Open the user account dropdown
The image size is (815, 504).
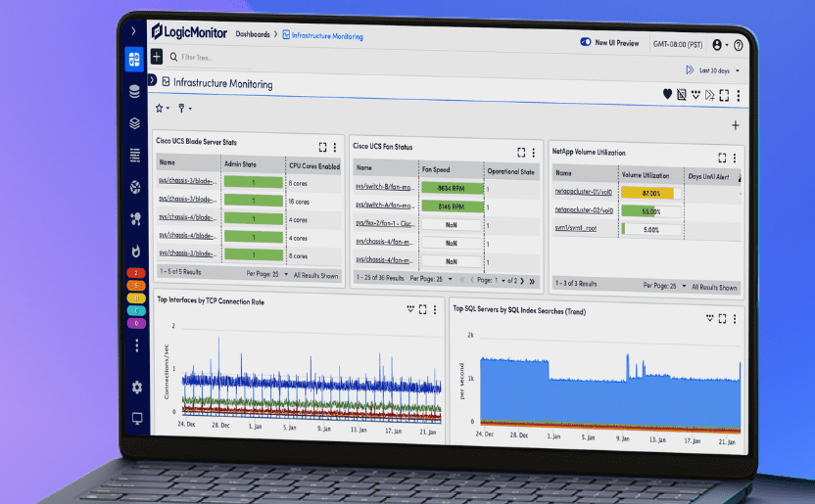[x=720, y=45]
